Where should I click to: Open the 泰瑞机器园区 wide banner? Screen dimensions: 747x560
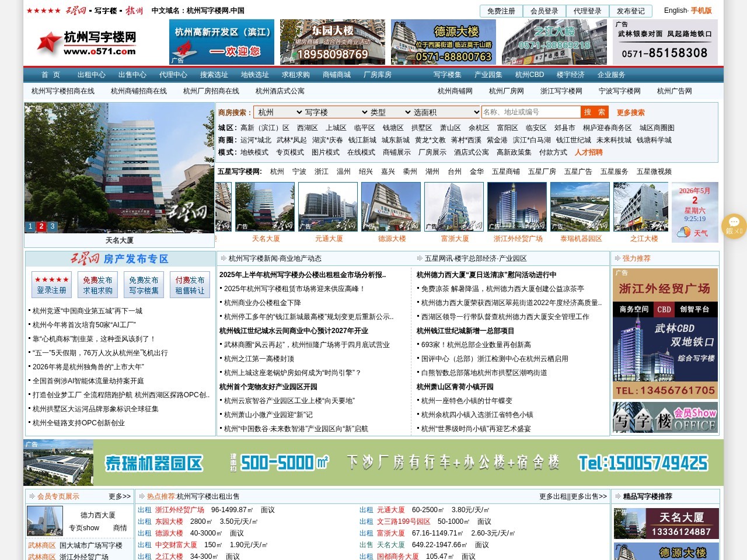pyautogui.click(x=373, y=463)
